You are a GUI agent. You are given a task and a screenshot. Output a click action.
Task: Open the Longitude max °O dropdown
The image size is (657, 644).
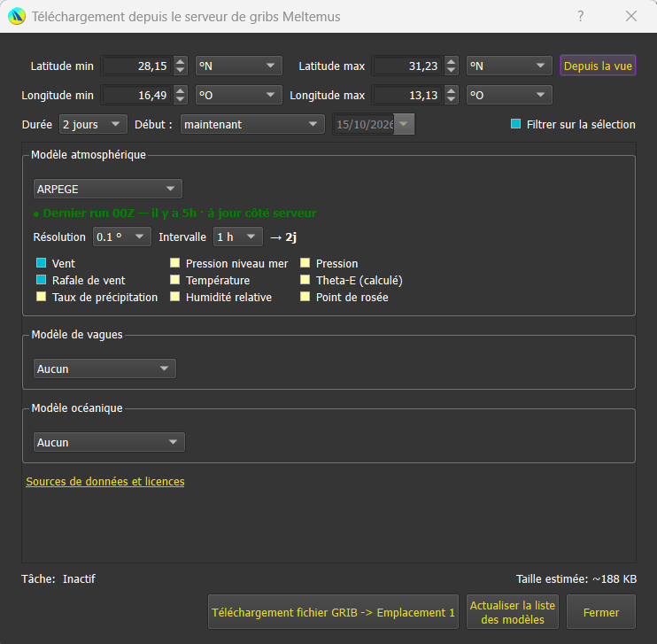point(509,95)
